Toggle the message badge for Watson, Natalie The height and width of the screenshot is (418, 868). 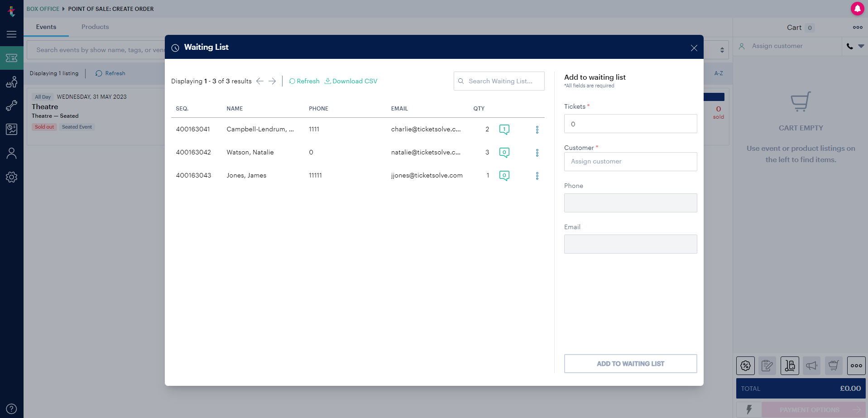click(504, 152)
